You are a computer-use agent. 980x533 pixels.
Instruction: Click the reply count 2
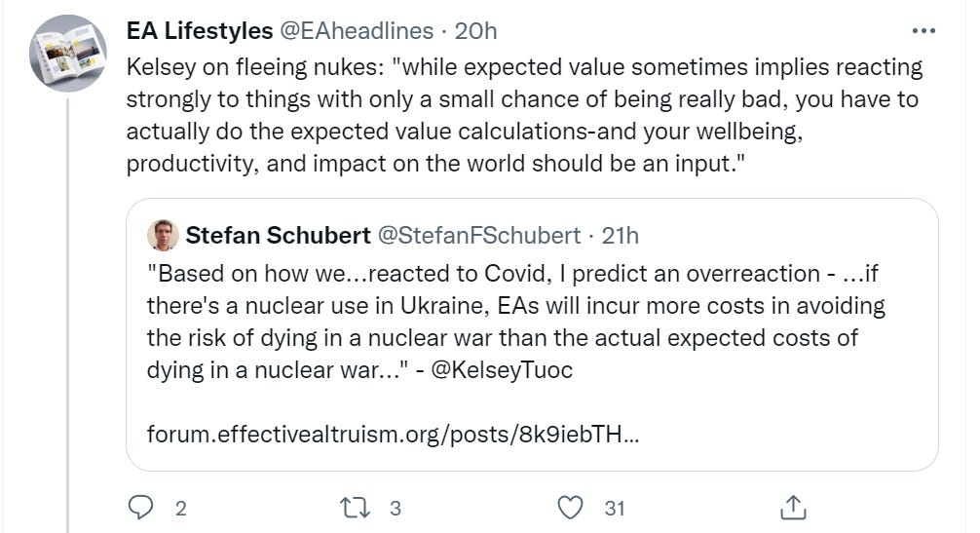pyautogui.click(x=180, y=508)
